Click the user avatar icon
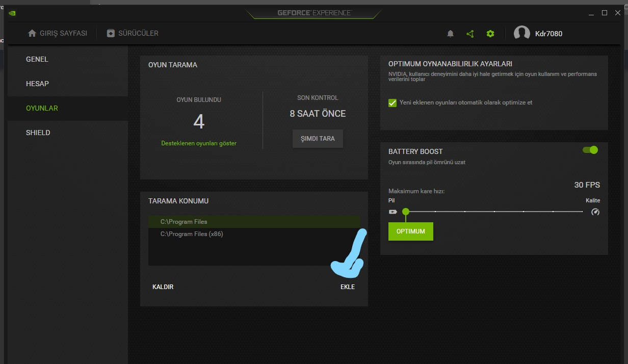Screen dimensions: 628x364 [x=521, y=33]
